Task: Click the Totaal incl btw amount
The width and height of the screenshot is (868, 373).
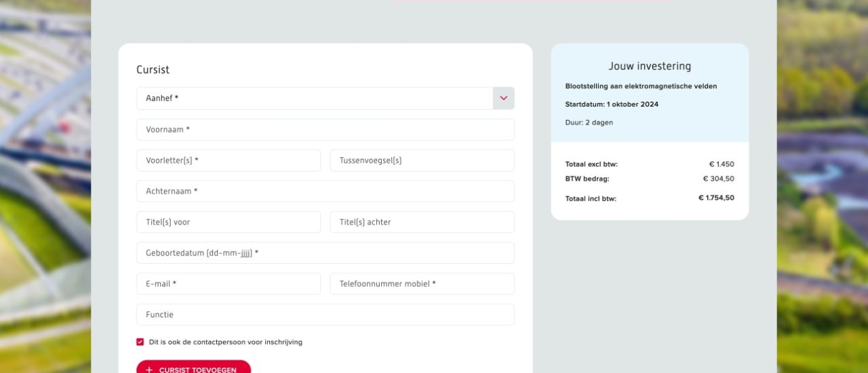Action: point(716,198)
